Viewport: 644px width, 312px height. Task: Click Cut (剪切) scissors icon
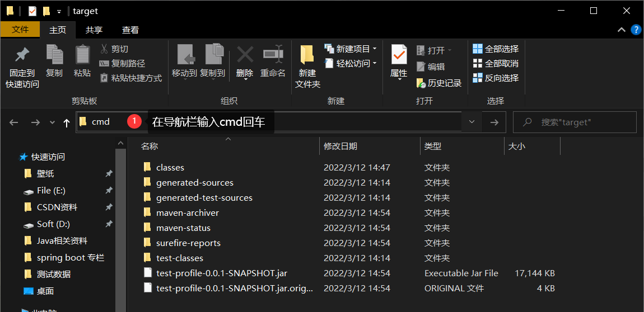[x=104, y=49]
